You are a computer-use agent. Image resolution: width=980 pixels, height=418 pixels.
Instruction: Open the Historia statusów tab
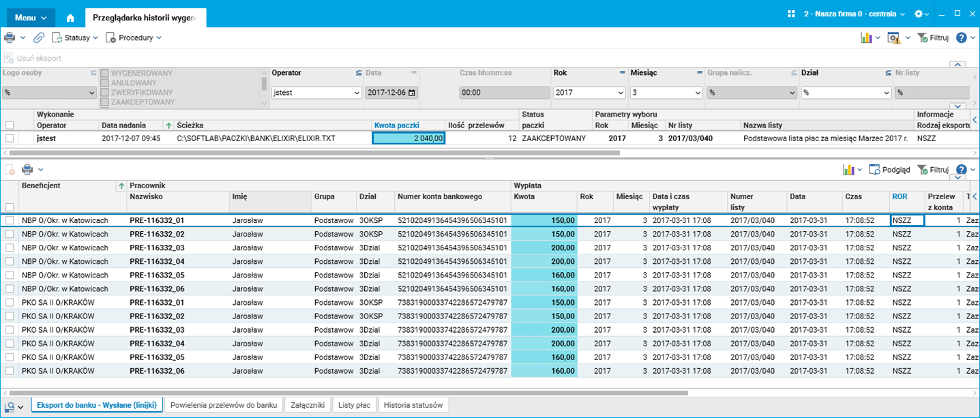[413, 405]
